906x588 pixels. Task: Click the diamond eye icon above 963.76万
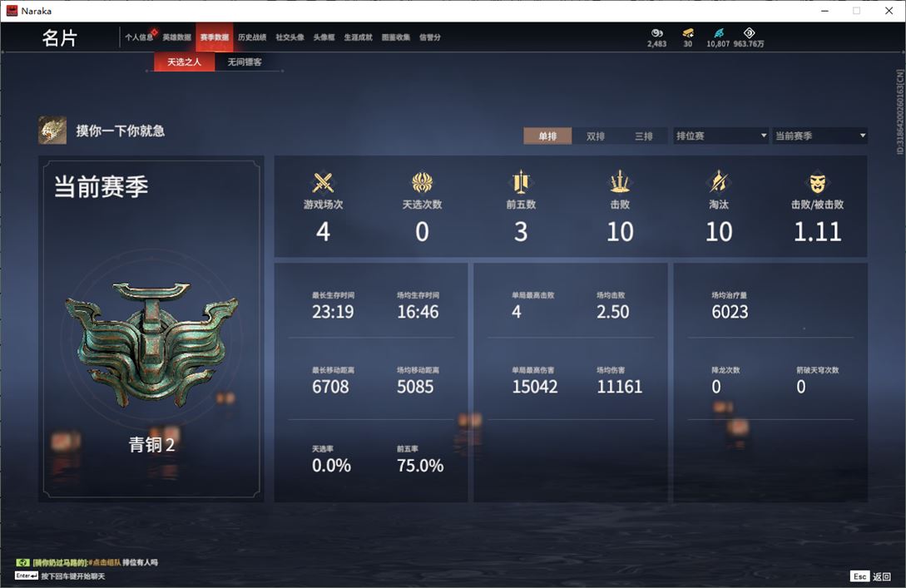pyautogui.click(x=749, y=33)
